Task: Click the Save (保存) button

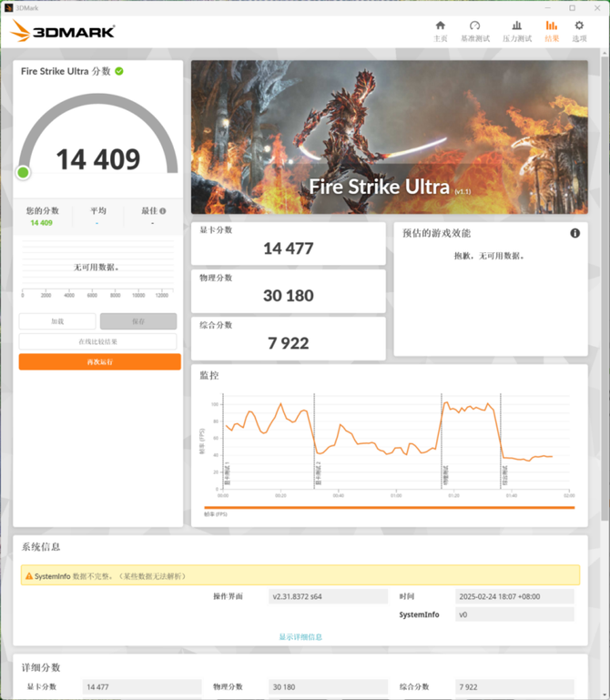Action: click(x=138, y=321)
